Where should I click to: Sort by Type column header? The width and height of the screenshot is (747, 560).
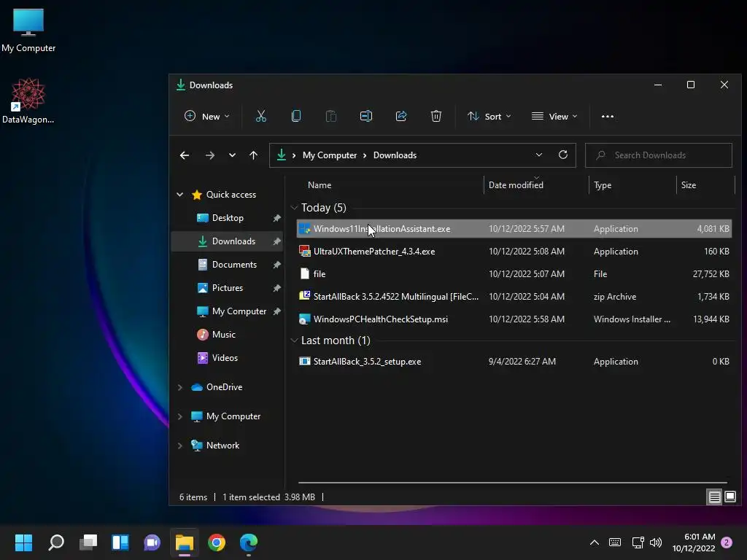click(632, 185)
